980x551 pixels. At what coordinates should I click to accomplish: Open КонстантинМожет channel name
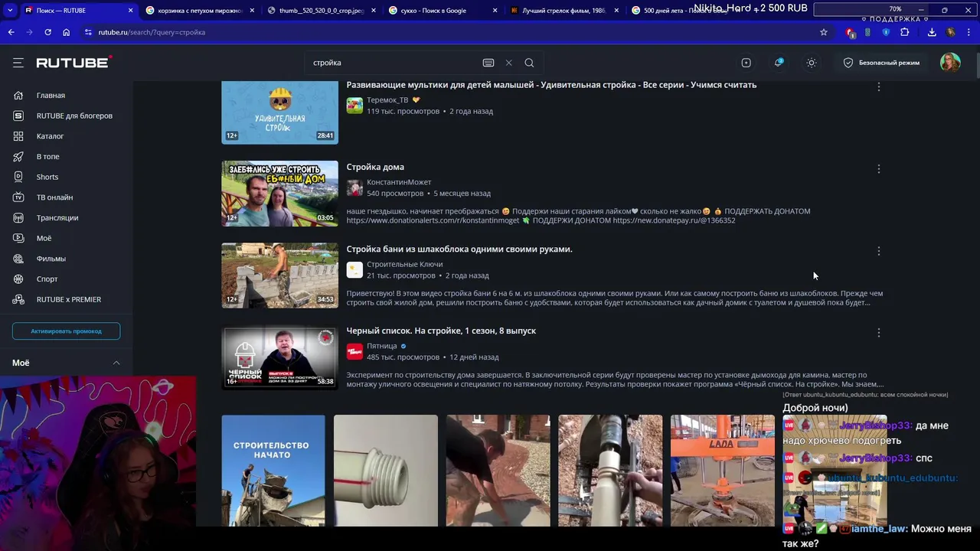click(x=399, y=182)
